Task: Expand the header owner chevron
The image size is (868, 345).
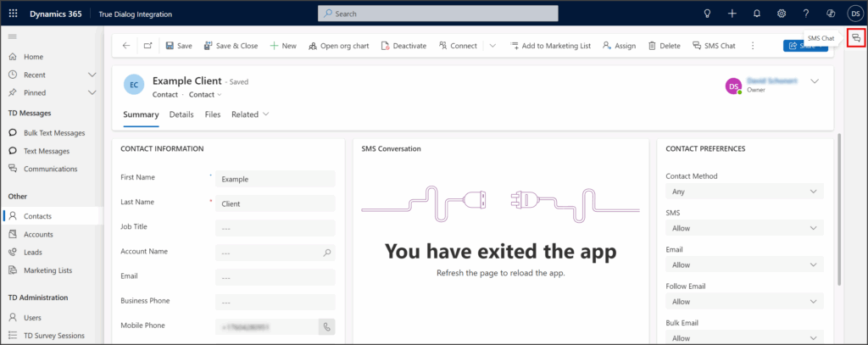Action: pos(815,81)
